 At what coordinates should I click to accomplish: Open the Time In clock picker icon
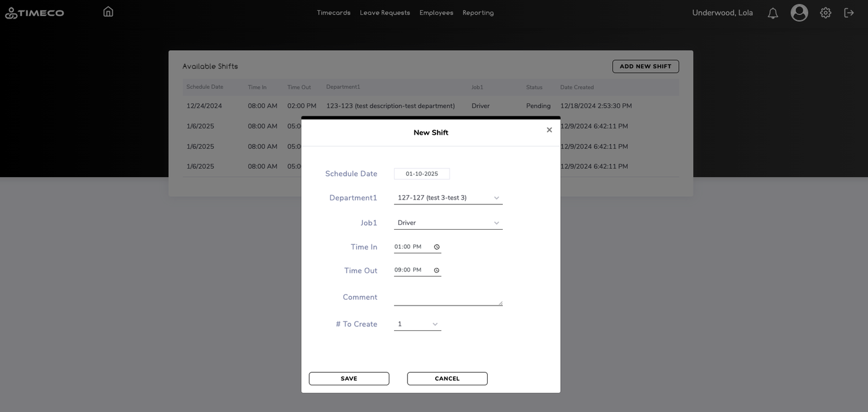pyautogui.click(x=437, y=247)
